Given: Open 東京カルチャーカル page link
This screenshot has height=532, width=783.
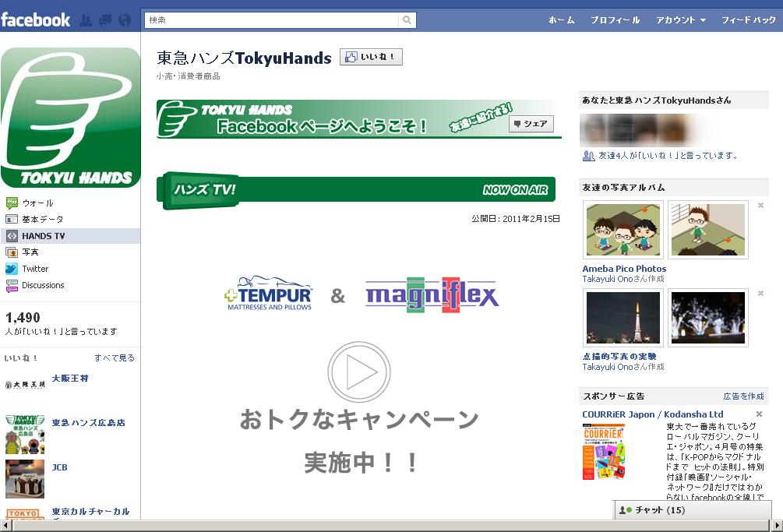Looking at the screenshot, I should (90, 512).
